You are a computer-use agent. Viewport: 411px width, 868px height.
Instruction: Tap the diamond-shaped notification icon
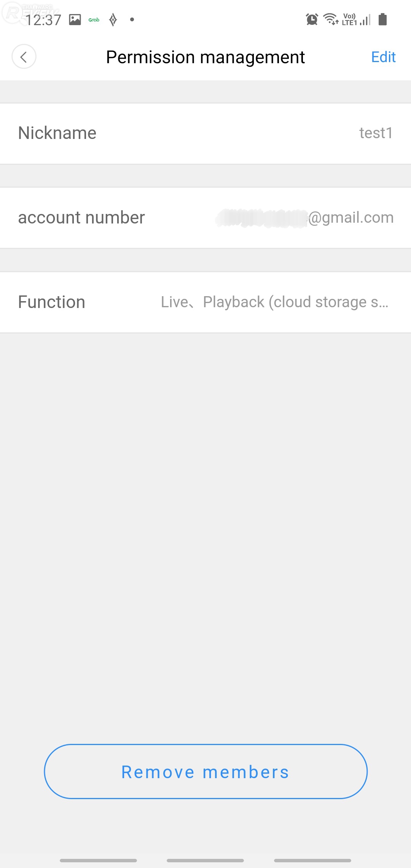coord(113,19)
